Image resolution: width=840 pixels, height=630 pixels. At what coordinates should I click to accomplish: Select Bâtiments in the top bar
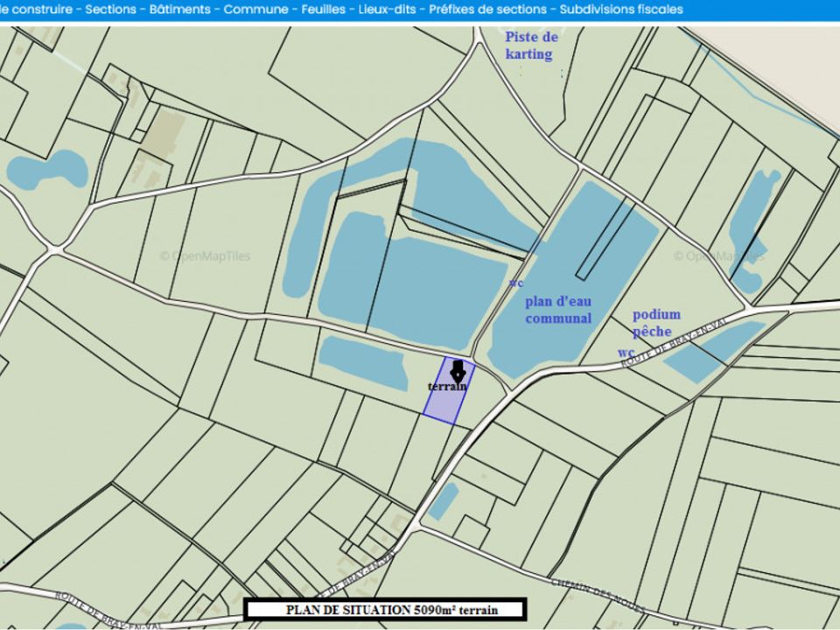pos(180,9)
